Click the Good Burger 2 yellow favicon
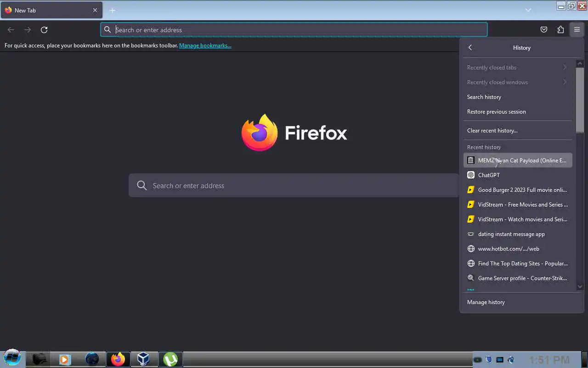588x368 pixels. point(471,190)
